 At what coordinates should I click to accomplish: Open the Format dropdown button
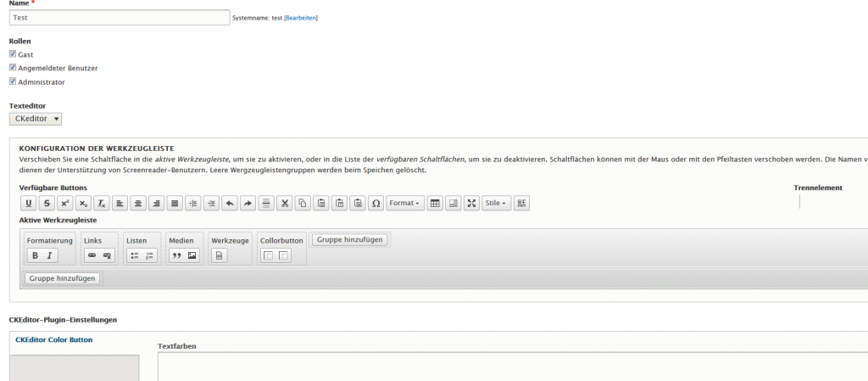click(405, 204)
